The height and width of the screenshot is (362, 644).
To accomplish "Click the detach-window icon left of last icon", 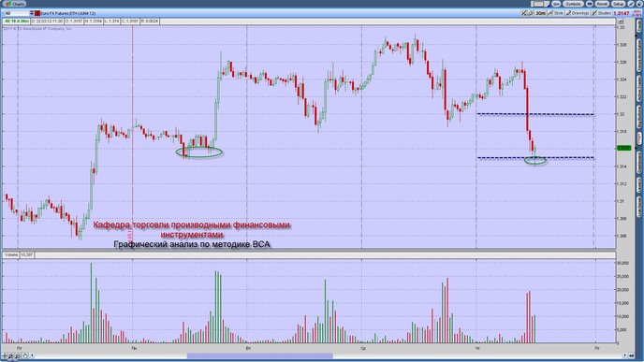I will [x=631, y=4].
